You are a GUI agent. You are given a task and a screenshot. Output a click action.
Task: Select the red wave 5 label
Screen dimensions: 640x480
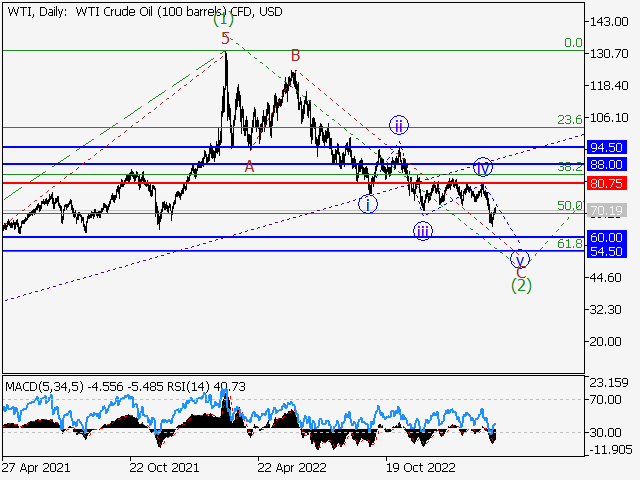click(x=225, y=38)
